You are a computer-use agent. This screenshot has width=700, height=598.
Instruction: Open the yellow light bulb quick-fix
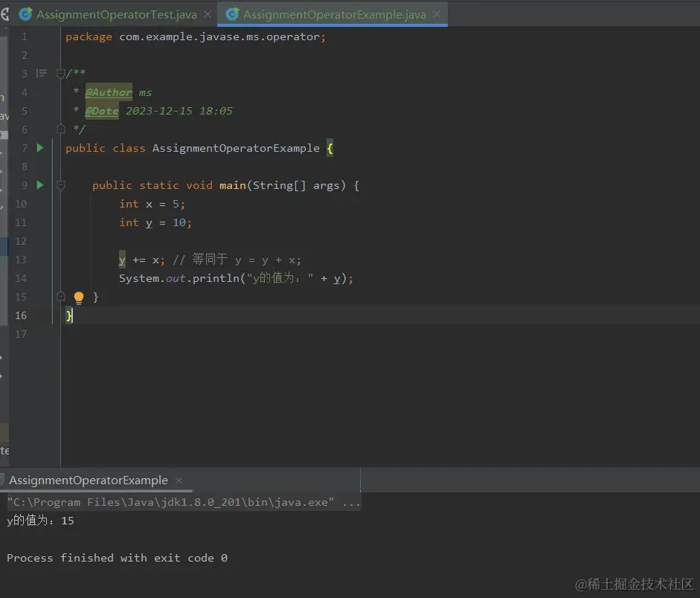[79, 298]
